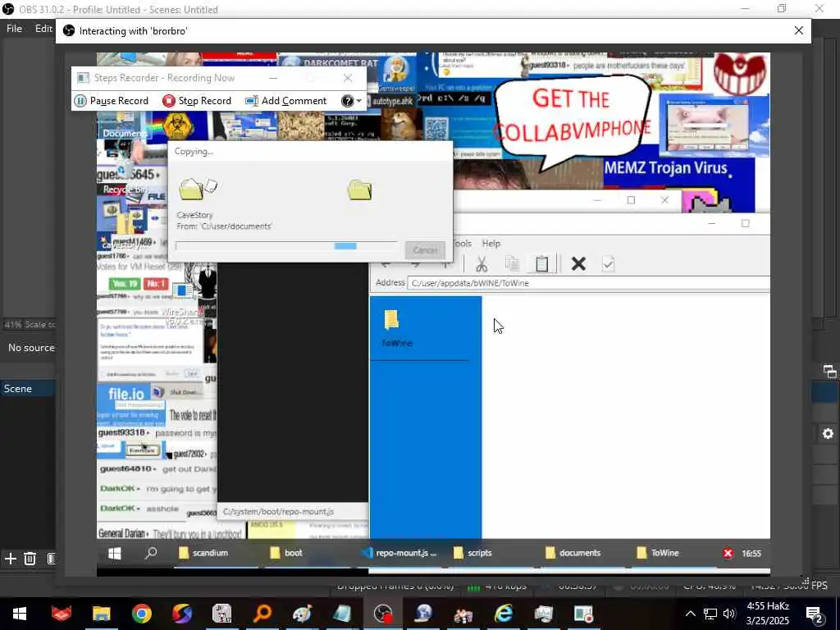840x630 pixels.
Task: Add a new scene with the plus icon
Action: click(10, 559)
